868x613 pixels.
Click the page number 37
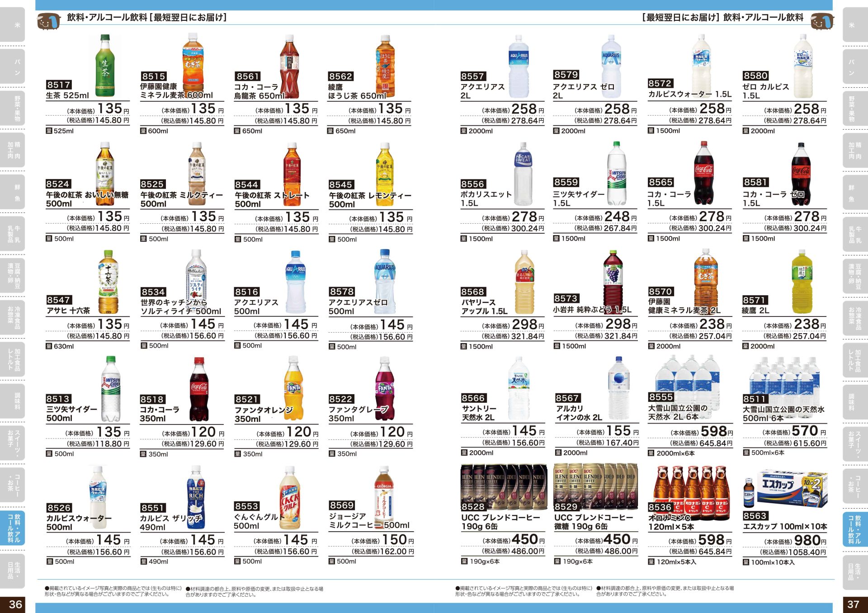(853, 604)
